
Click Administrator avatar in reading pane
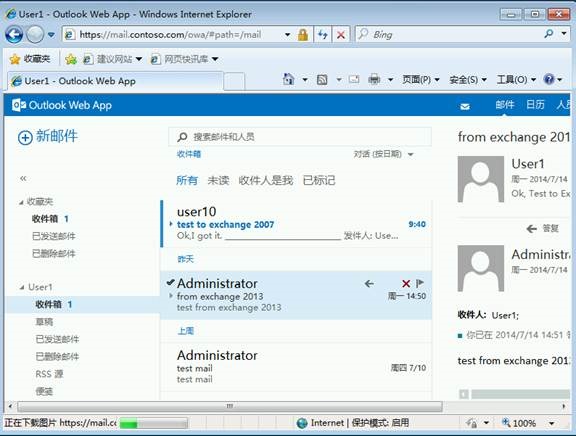pyautogui.click(x=480, y=269)
